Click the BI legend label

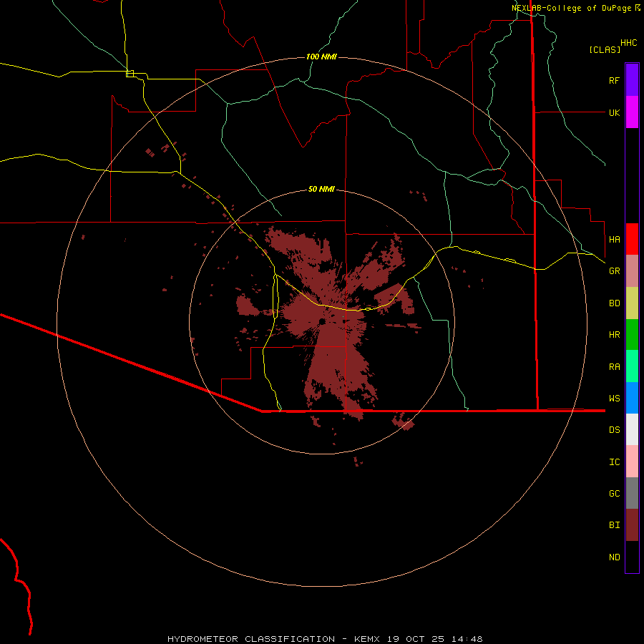tap(614, 525)
